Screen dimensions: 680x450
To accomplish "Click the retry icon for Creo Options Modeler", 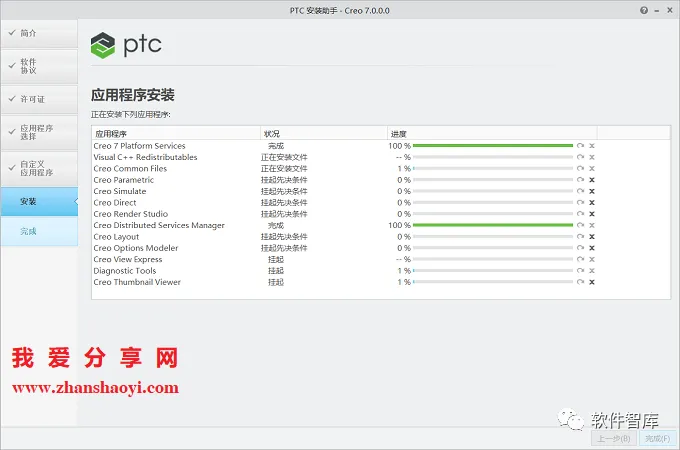I will [580, 248].
